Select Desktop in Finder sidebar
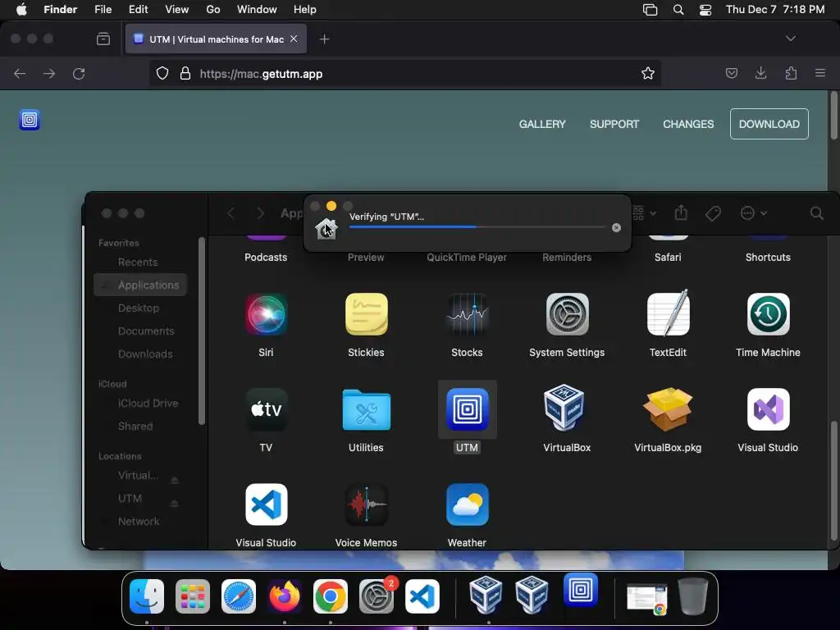This screenshot has height=630, width=840. [138, 308]
